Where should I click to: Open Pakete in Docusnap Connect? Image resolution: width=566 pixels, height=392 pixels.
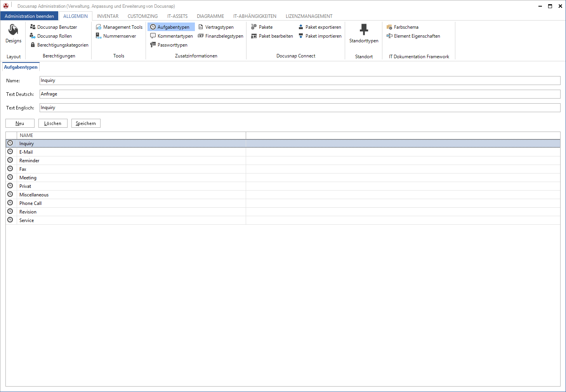(x=262, y=27)
